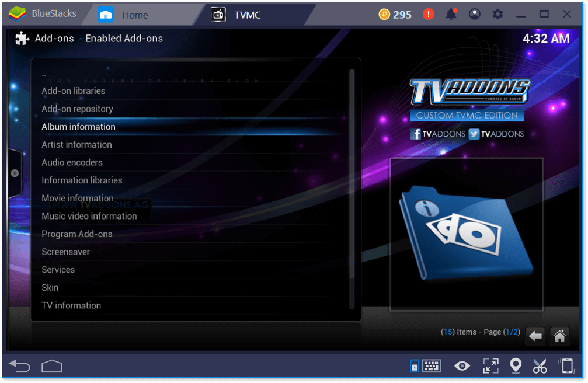Click the blue media folder thumbnail

[x=467, y=235]
